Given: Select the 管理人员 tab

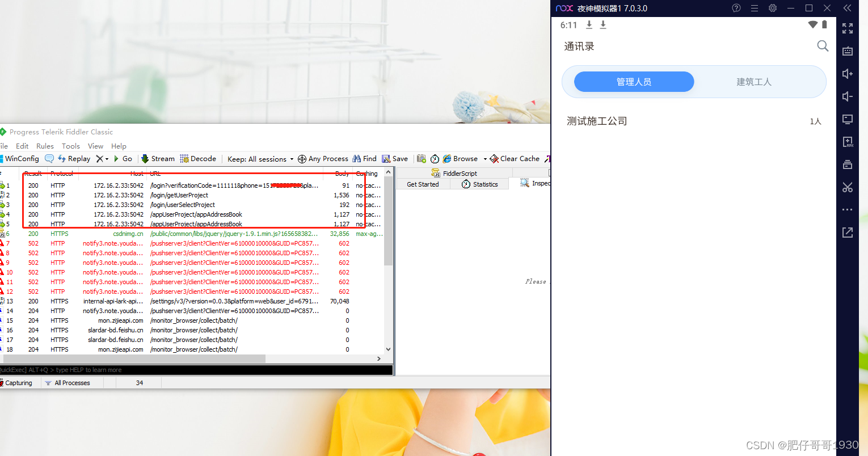Looking at the screenshot, I should (634, 82).
